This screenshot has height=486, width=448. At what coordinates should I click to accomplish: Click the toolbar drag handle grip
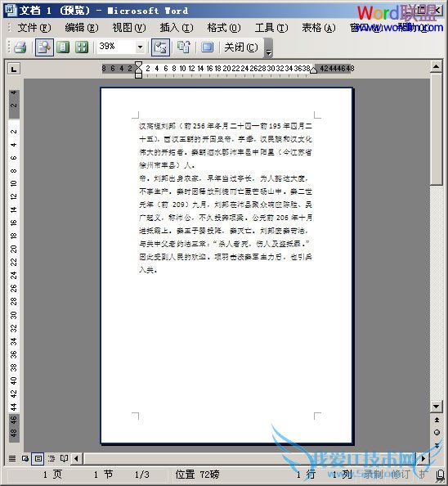[9, 47]
